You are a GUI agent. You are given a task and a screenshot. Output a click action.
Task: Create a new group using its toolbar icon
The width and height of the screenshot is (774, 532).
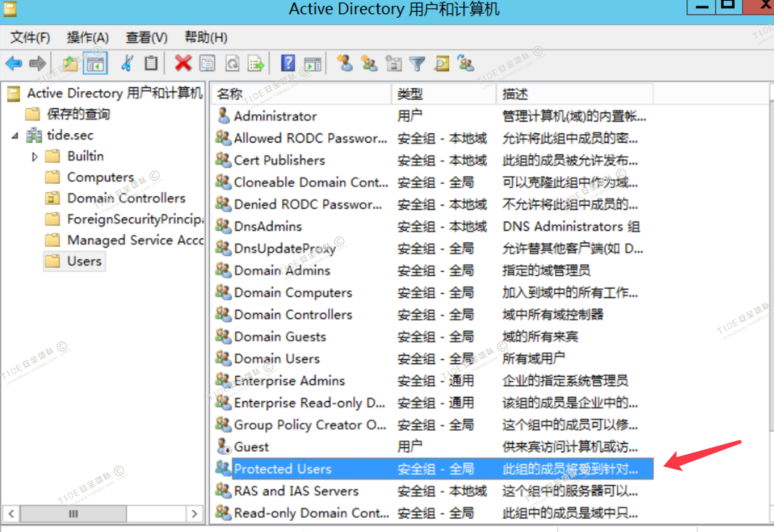369,63
